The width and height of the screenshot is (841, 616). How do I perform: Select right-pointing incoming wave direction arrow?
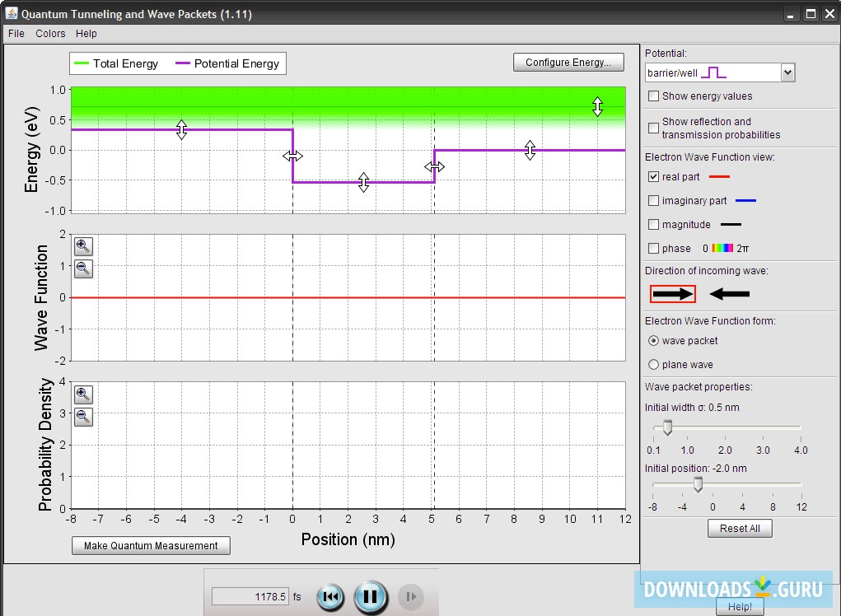point(673,294)
